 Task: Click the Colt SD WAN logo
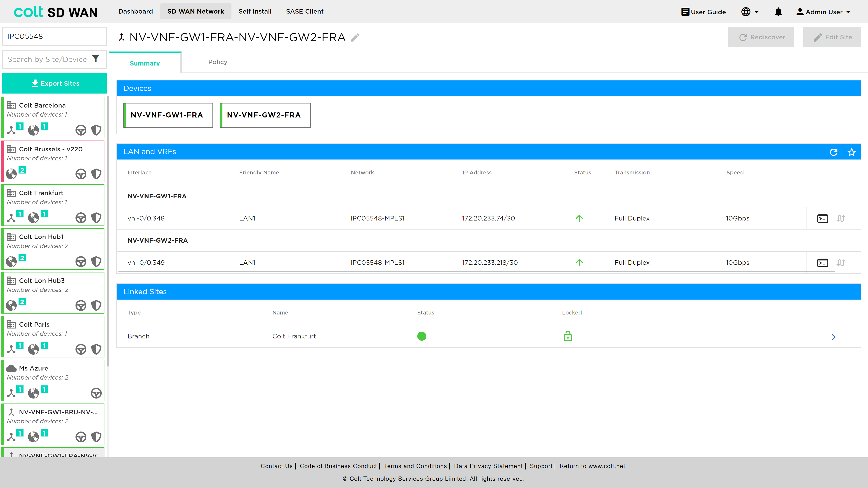point(56,12)
